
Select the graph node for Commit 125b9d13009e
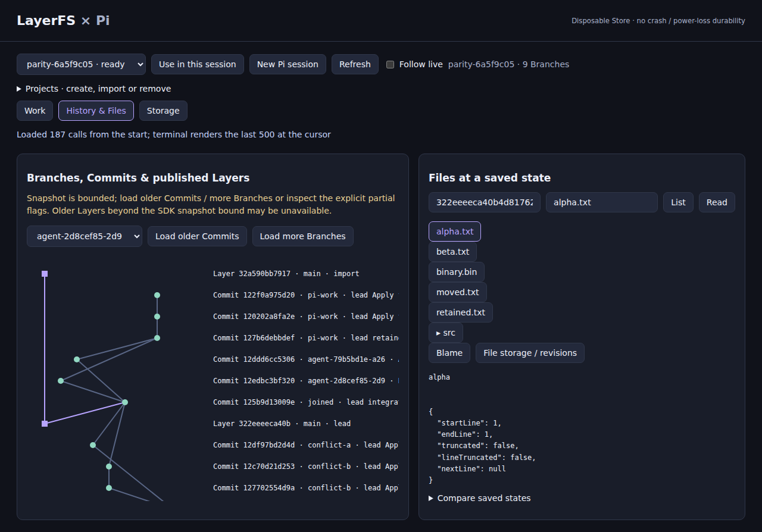point(125,402)
